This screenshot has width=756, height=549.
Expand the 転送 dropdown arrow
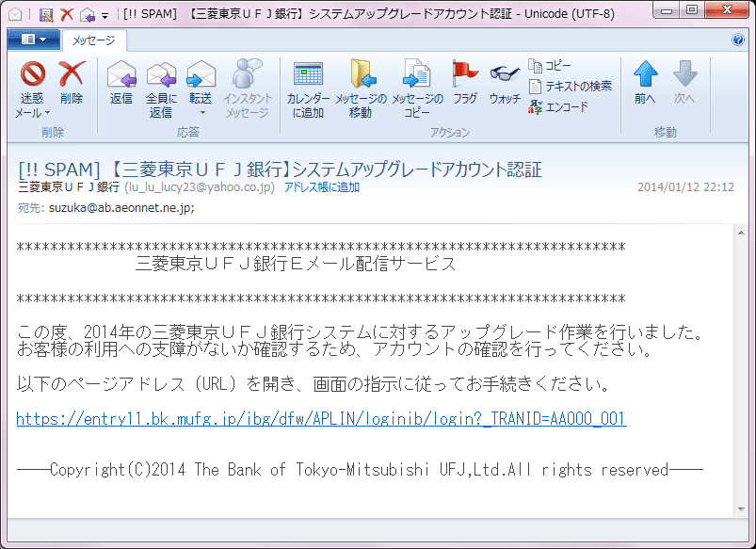coord(202,113)
